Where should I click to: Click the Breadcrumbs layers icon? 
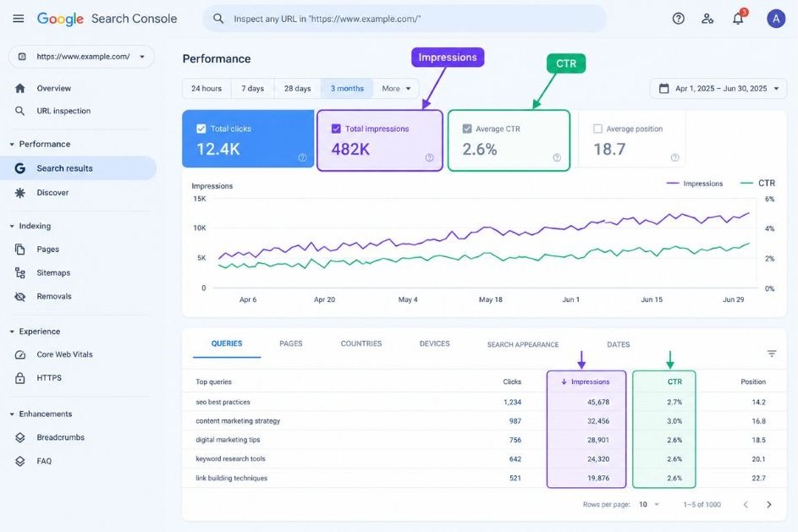19,437
